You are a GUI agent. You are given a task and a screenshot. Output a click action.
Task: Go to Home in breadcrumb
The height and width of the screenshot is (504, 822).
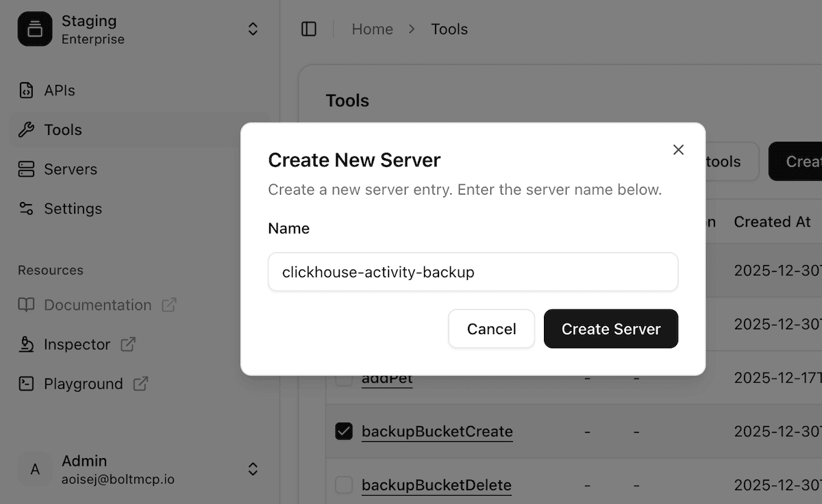[x=372, y=29]
